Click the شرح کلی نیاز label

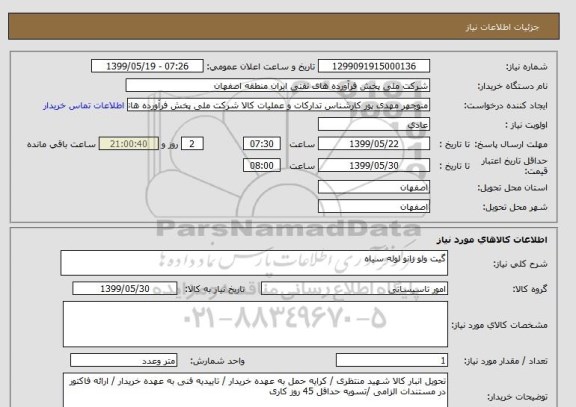[x=520, y=264]
